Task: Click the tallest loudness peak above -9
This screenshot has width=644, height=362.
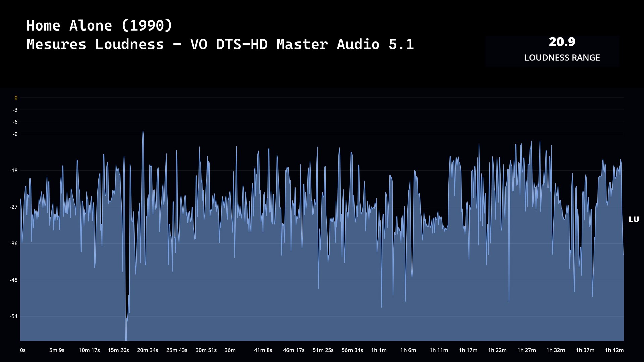Action: click(x=143, y=132)
